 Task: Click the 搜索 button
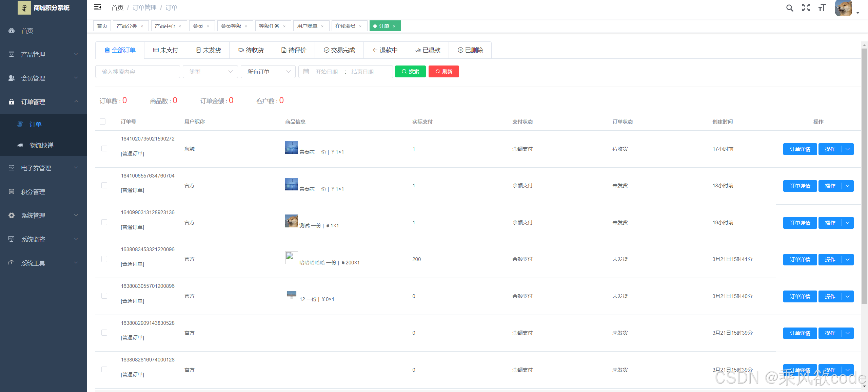(410, 71)
